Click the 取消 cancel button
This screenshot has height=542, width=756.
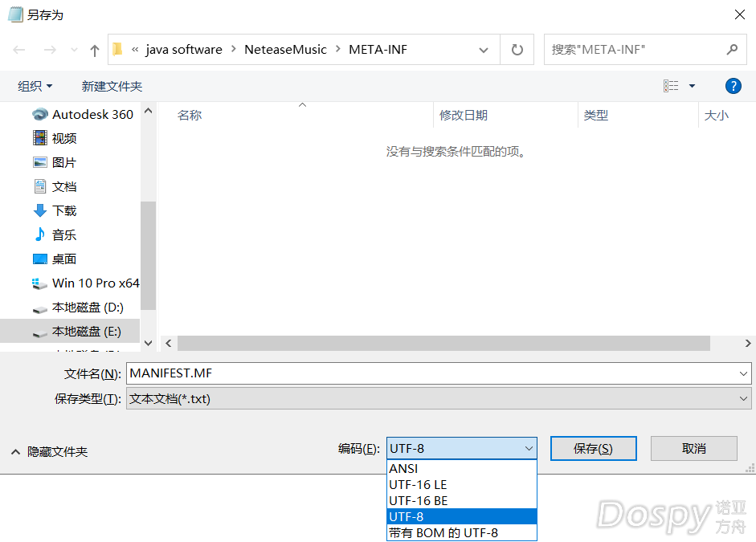tap(693, 448)
